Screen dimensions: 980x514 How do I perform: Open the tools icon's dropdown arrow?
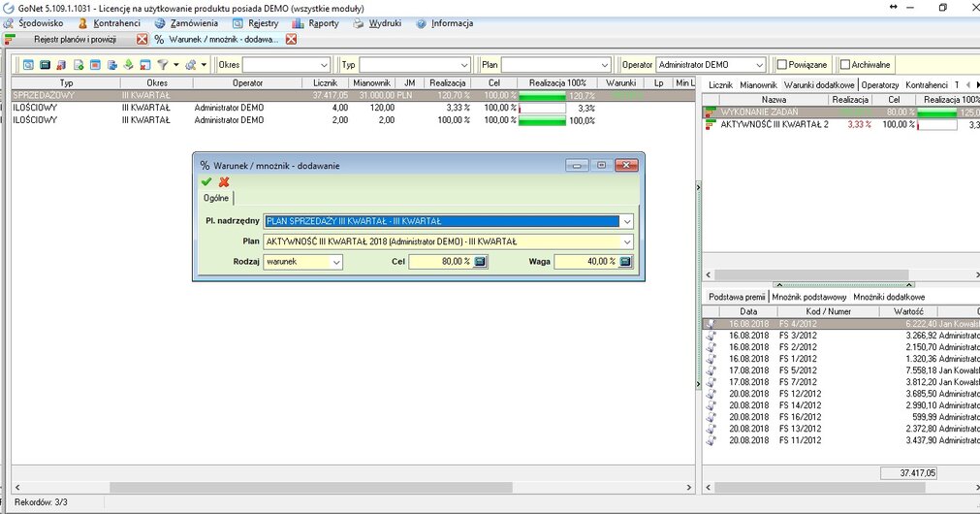coord(204,64)
